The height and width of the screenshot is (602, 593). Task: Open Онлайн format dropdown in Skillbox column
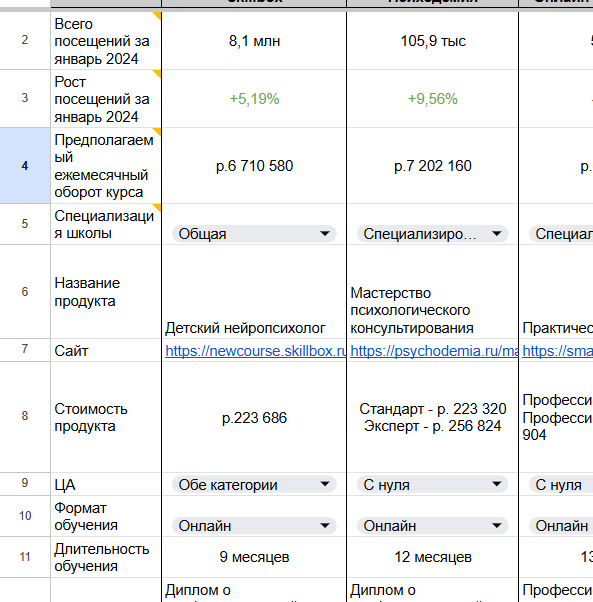pyautogui.click(x=254, y=526)
